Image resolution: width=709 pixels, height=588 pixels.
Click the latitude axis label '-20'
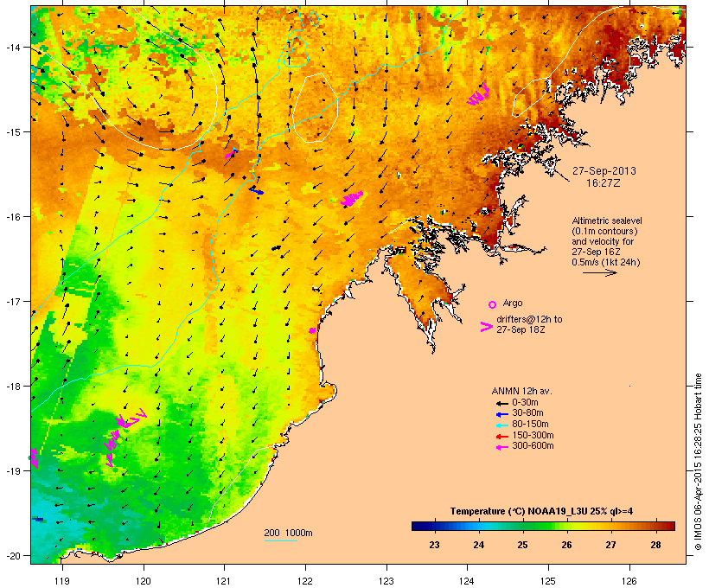[x=12, y=556]
